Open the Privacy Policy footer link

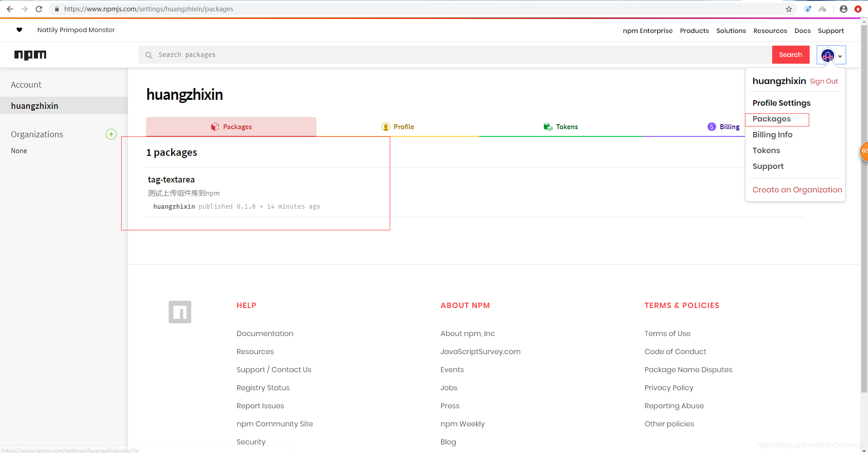[669, 388]
